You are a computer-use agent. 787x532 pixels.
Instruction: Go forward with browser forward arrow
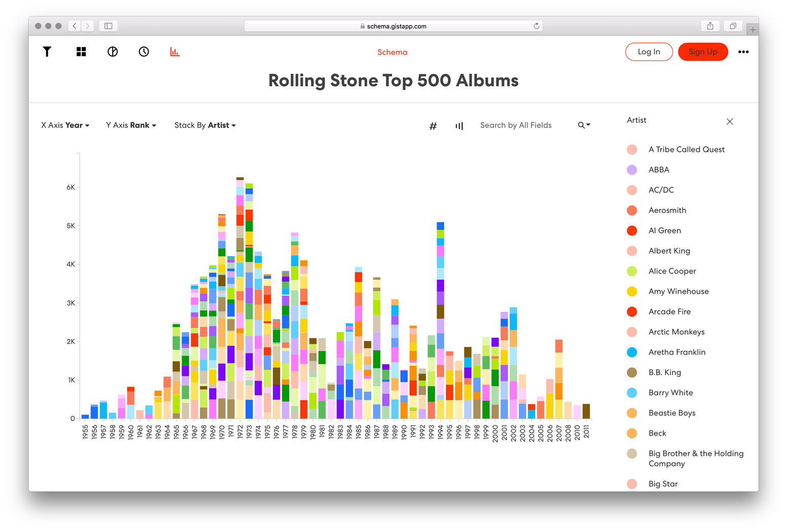point(88,26)
